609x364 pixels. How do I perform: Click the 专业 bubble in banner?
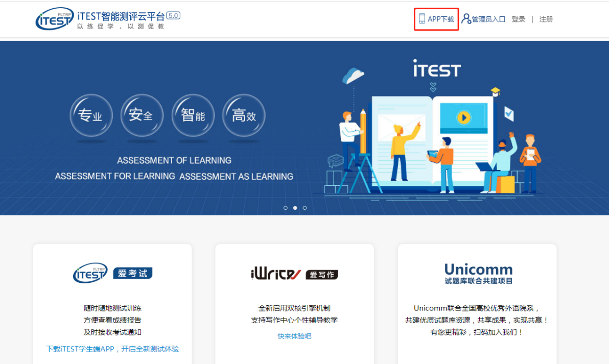[x=90, y=116]
